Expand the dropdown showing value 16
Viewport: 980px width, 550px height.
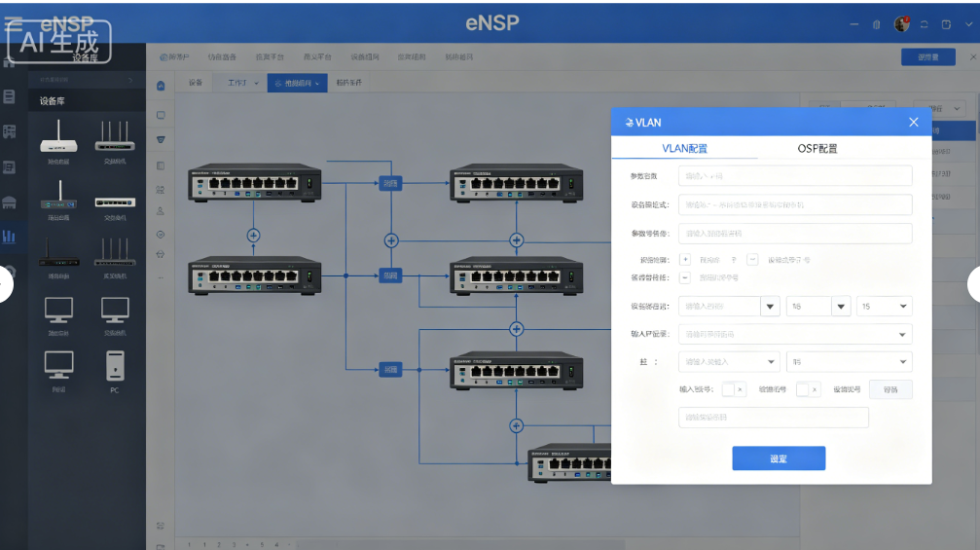[x=818, y=307]
